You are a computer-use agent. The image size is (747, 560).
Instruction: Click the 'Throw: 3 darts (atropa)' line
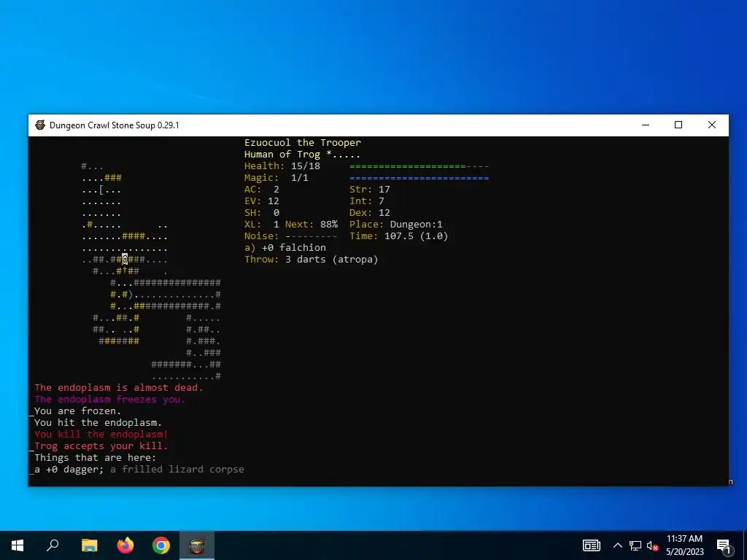pyautogui.click(x=311, y=260)
